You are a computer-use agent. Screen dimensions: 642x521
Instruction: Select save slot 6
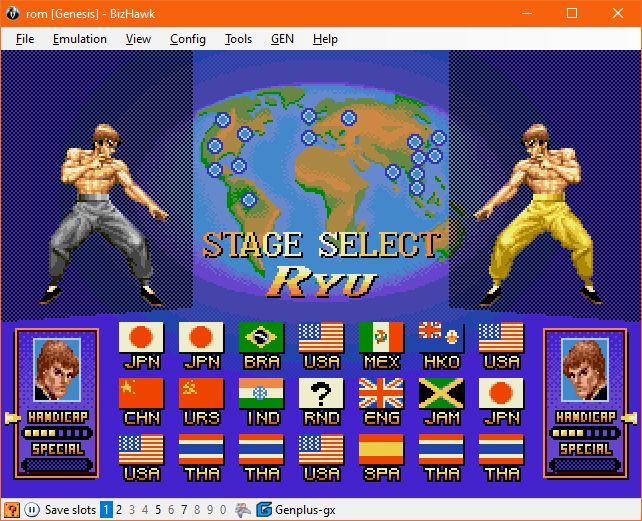[171, 510]
